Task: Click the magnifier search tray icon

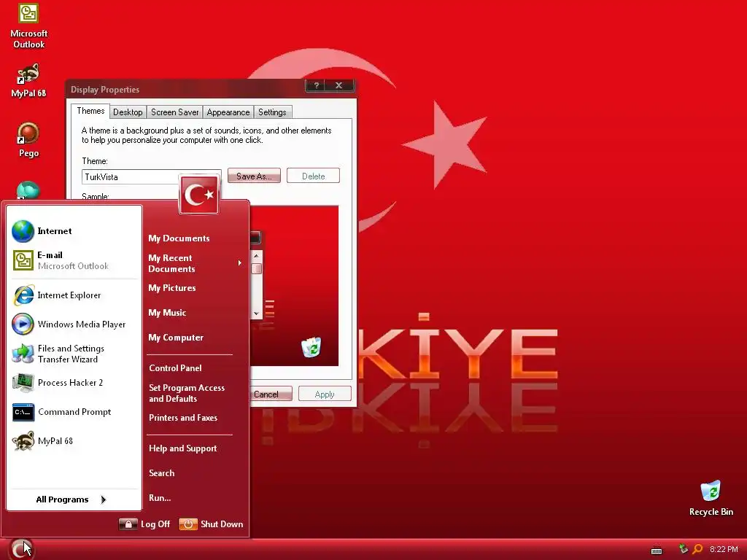Action: coord(697,549)
